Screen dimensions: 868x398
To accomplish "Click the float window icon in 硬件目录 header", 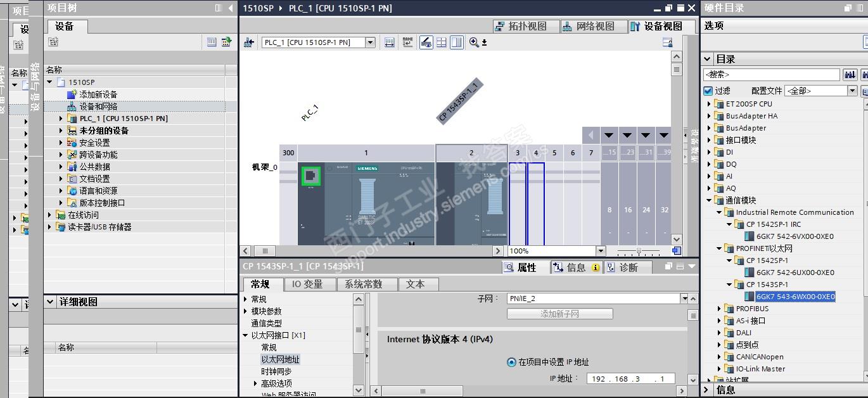I will [848, 8].
